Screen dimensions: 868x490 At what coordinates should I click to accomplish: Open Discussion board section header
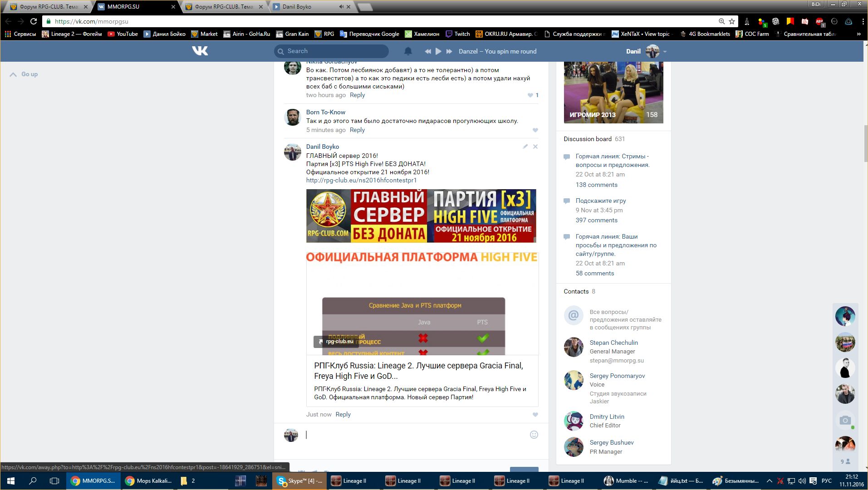coord(588,139)
